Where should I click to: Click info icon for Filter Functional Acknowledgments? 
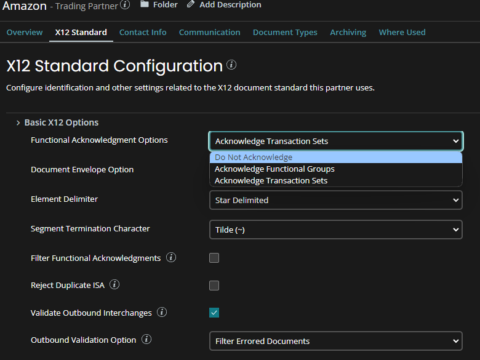tap(171, 257)
